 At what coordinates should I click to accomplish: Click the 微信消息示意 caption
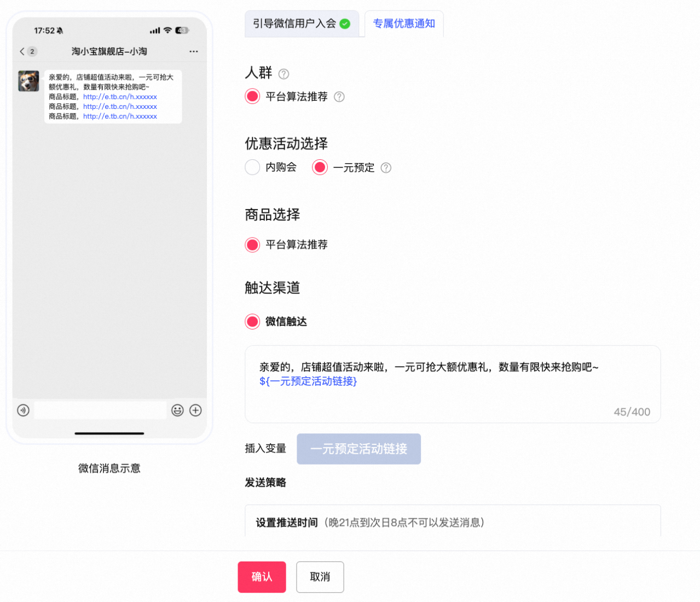pyautogui.click(x=109, y=468)
